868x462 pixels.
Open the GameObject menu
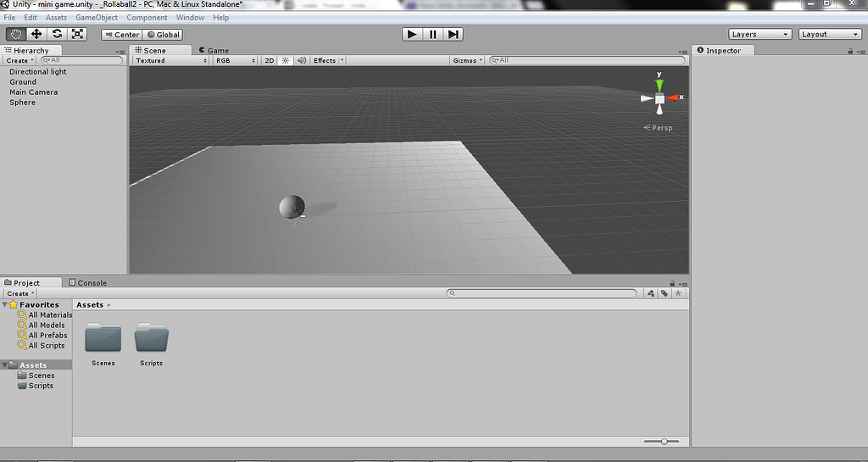[x=96, y=18]
